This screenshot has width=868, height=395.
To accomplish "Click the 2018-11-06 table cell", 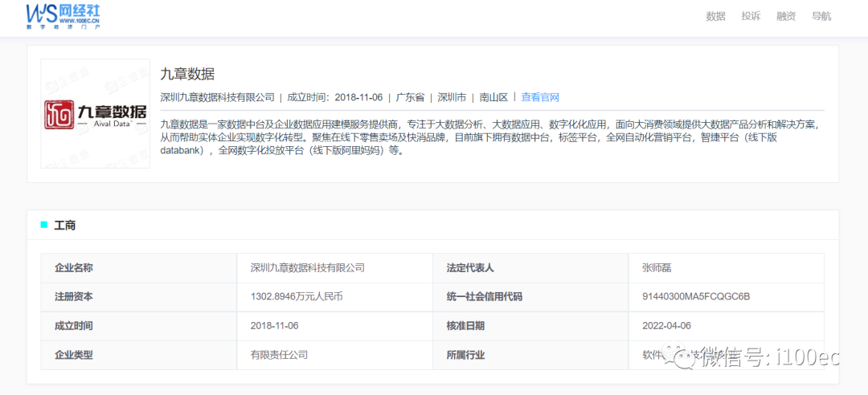I will [275, 326].
